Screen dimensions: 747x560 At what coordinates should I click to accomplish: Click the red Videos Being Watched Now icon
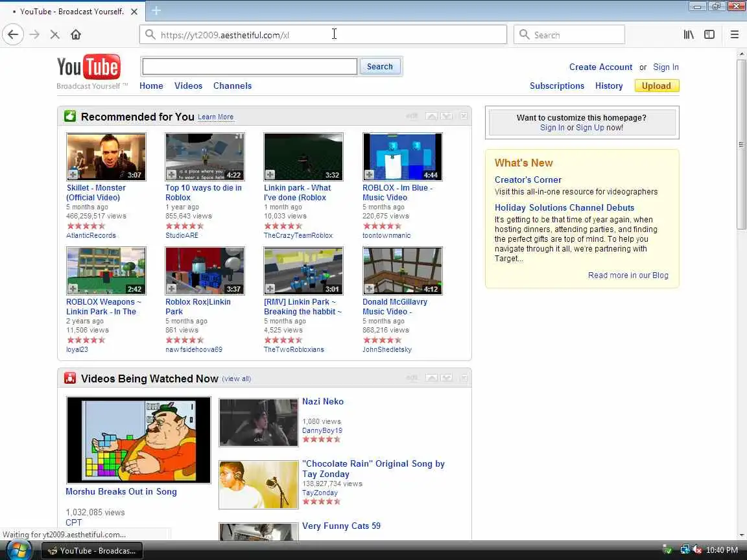pos(70,378)
